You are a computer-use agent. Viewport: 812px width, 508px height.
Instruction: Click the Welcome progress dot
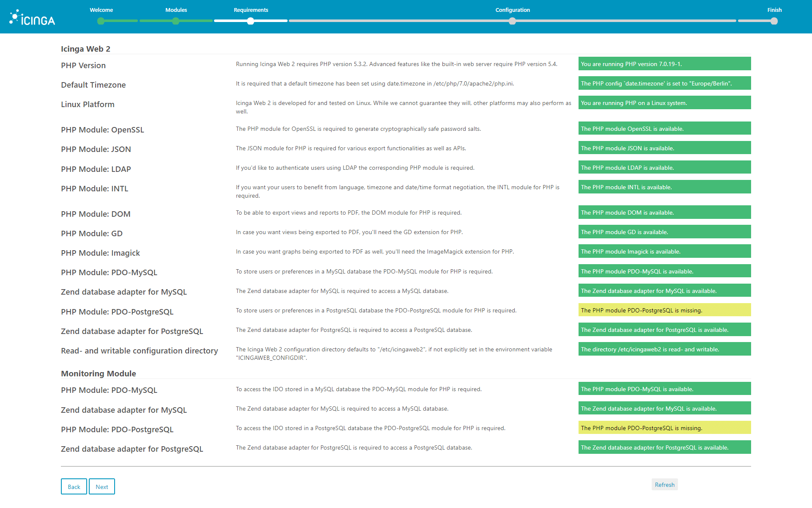tap(101, 21)
